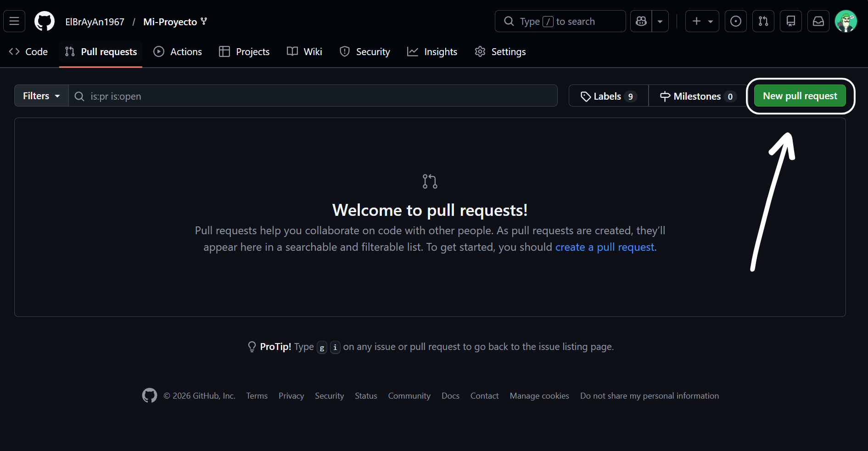The height and width of the screenshot is (451, 868).
Task: Open repository Settings tab
Action: [x=500, y=52]
